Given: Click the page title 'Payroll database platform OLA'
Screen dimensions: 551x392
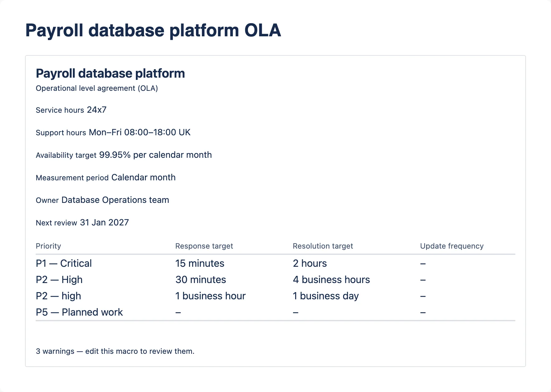Looking at the screenshot, I should 153,30.
